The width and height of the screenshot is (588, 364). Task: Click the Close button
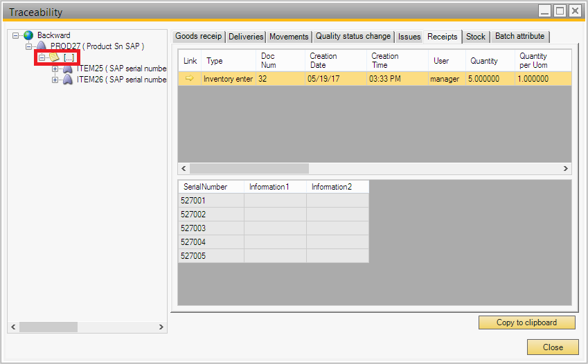(x=552, y=347)
